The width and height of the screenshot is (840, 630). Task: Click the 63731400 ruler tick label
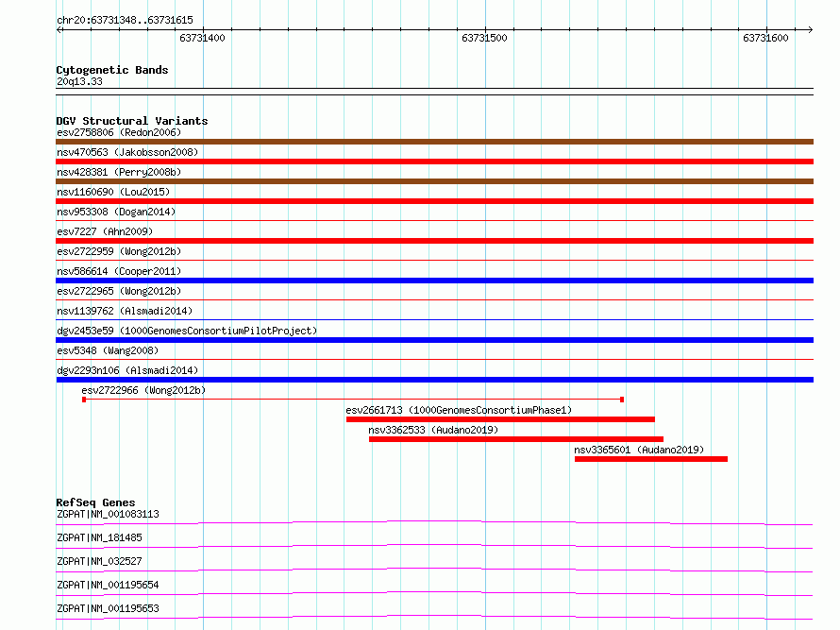click(202, 38)
